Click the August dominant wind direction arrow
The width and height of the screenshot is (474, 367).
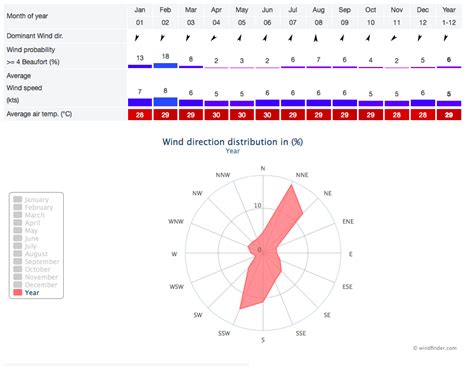coord(316,38)
